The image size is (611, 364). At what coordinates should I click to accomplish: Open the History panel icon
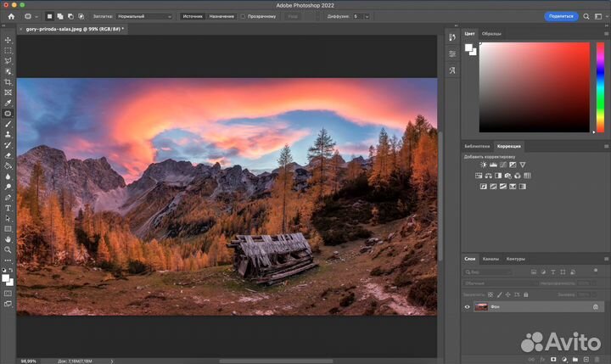pyautogui.click(x=452, y=37)
